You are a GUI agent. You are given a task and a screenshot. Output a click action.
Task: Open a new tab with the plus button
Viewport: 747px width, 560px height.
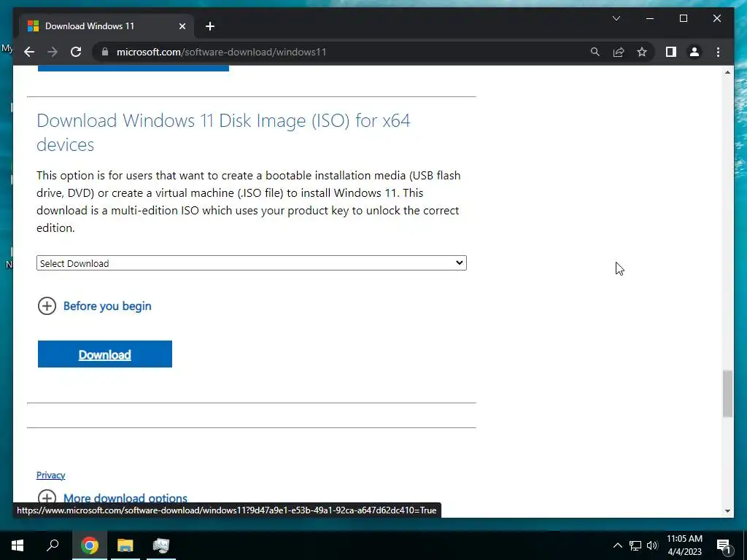tap(210, 26)
